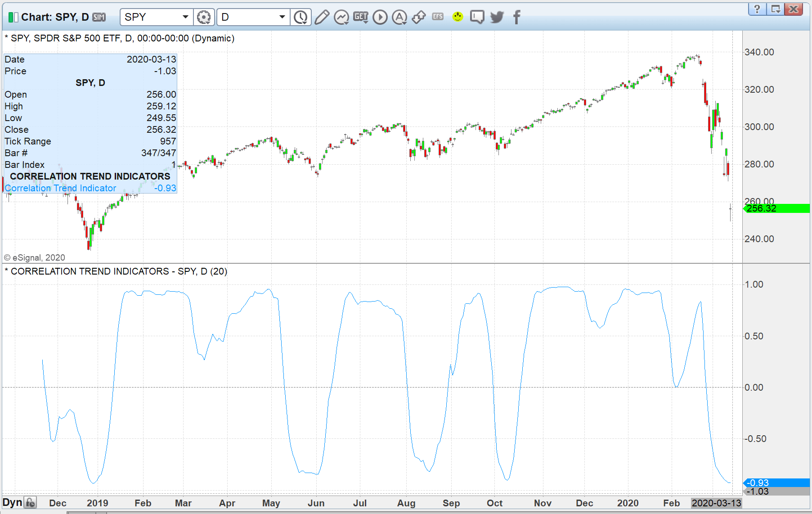The width and height of the screenshot is (812, 514).
Task: Click the Tick Range 957 row
Action: (x=90, y=141)
